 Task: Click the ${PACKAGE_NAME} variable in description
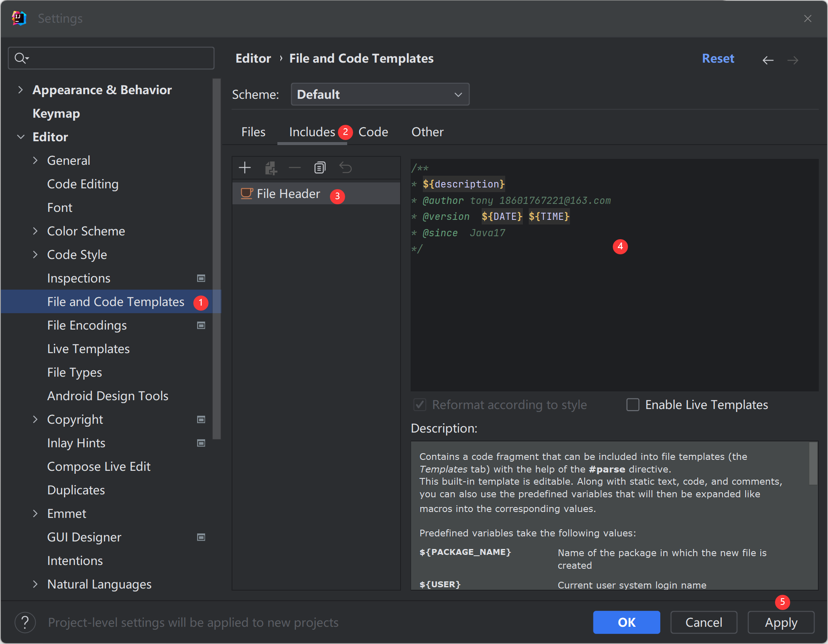point(465,552)
